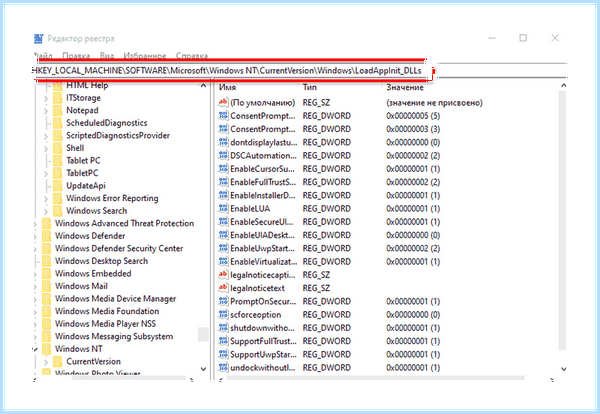Select the EnableInstallerD... value name
The height and width of the screenshot is (414, 600).
point(263,196)
